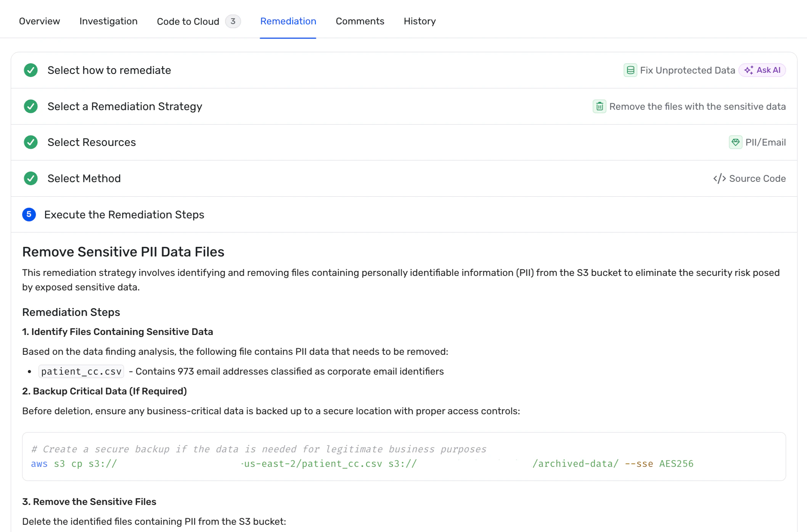Expand the Select Resources step
Viewport: 807px width, 532px height.
pyautogui.click(x=92, y=142)
